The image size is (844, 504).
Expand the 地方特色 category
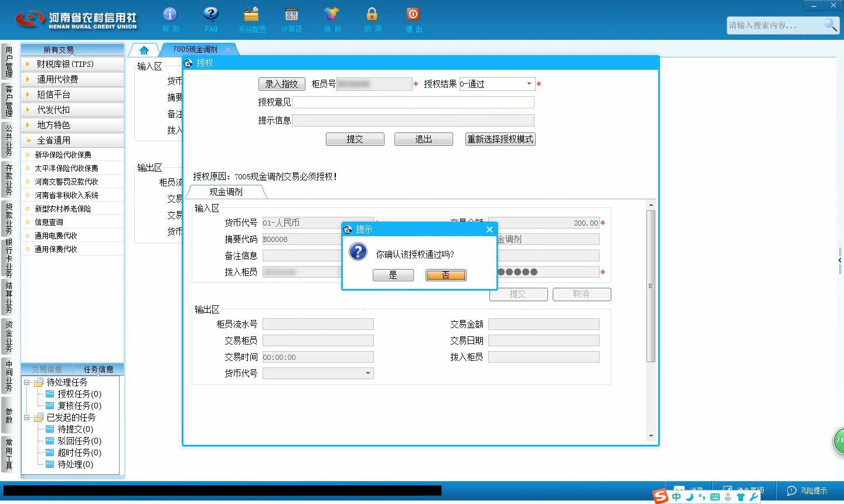point(73,125)
